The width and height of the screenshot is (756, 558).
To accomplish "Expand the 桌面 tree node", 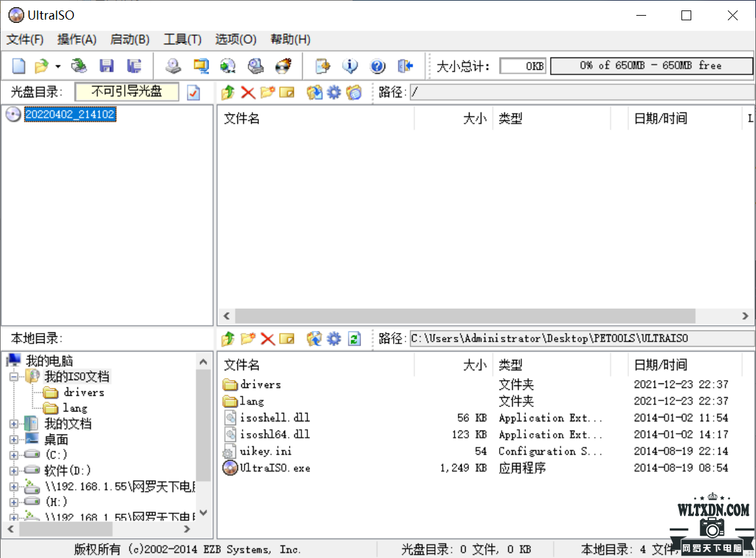I will [x=14, y=440].
